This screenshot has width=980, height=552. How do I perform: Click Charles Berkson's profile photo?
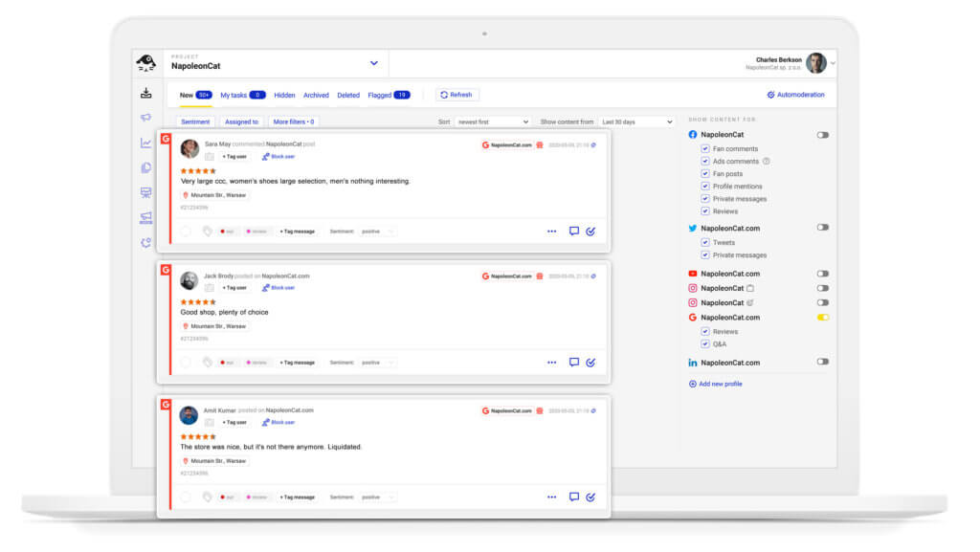click(815, 63)
